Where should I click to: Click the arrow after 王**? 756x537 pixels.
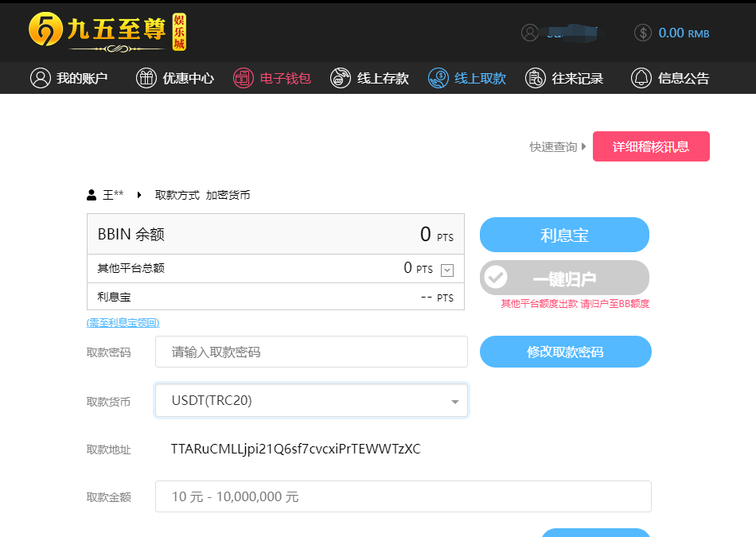pos(139,195)
